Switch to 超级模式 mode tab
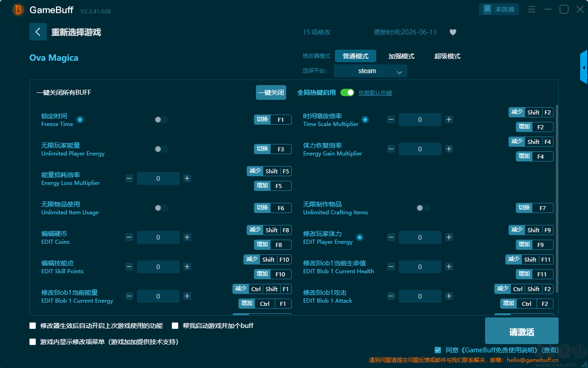The image size is (588, 368). click(x=447, y=56)
